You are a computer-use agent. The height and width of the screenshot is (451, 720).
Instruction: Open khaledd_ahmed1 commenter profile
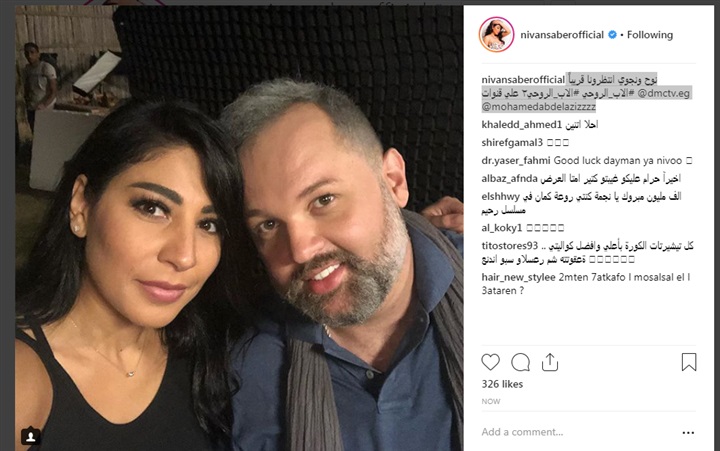[x=522, y=124]
